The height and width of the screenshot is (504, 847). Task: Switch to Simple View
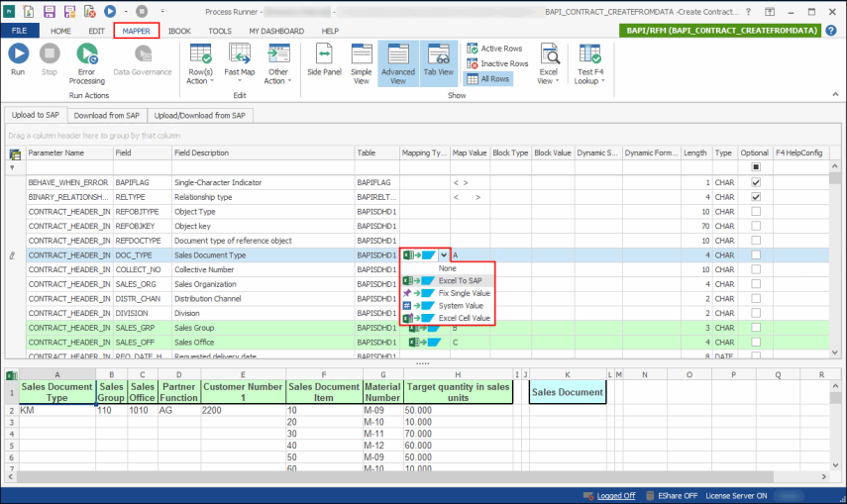362,63
